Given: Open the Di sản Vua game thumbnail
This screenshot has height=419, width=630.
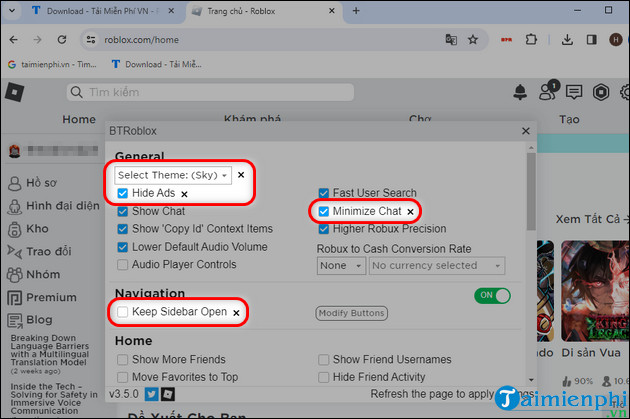Looking at the screenshot, I should tap(595, 291).
